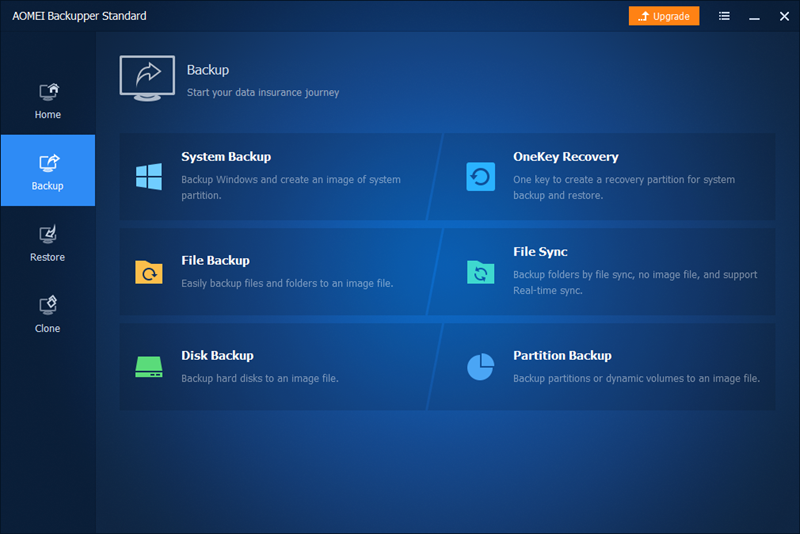Open the File Sync option title

pyautogui.click(x=540, y=252)
